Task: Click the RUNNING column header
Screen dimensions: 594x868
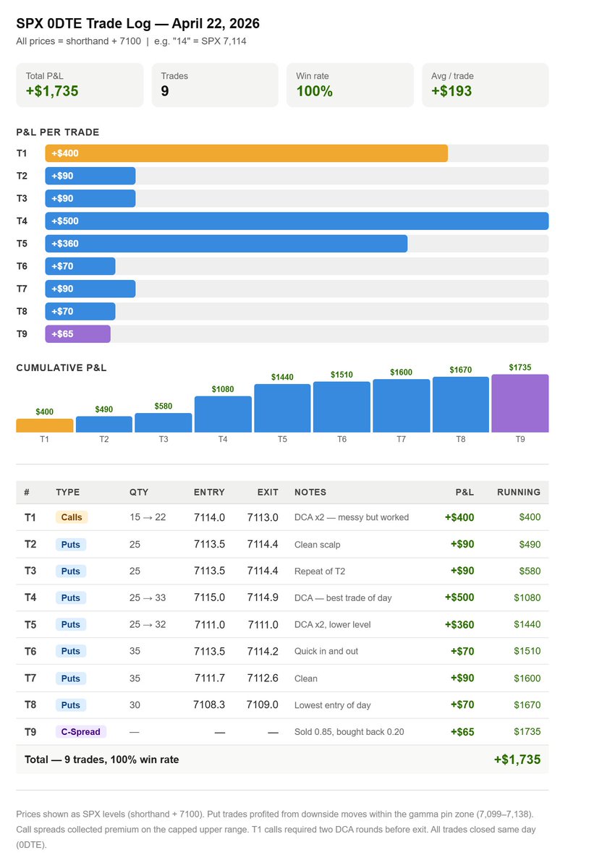Action: 519,492
